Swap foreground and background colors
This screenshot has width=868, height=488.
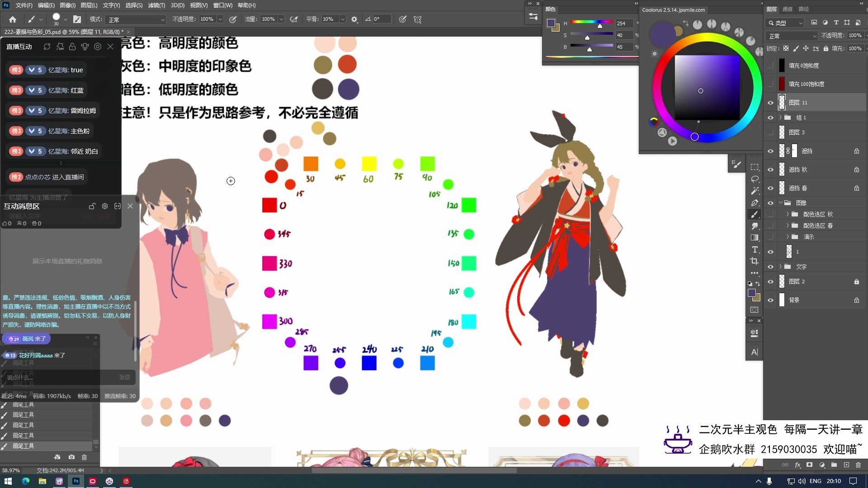[758, 284]
